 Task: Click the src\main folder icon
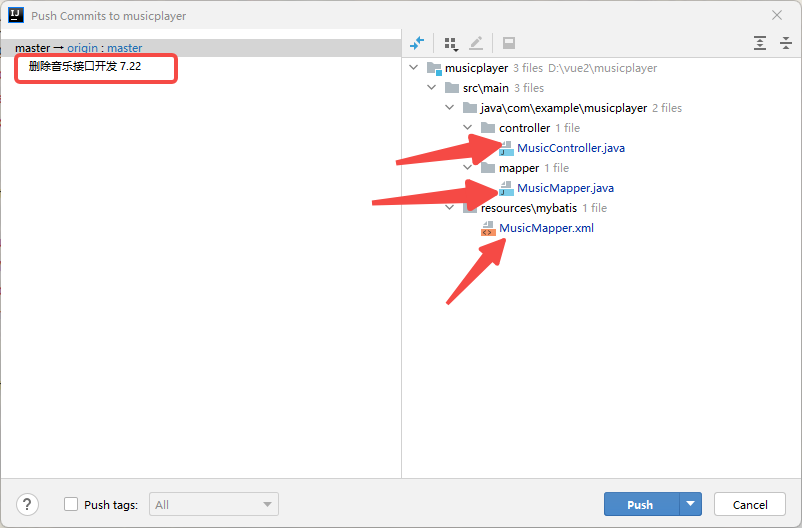pos(452,88)
